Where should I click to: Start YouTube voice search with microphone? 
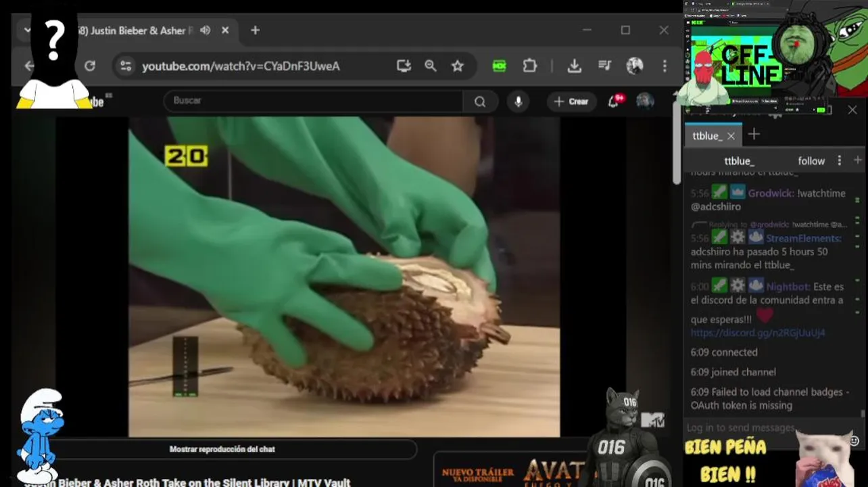pos(519,101)
